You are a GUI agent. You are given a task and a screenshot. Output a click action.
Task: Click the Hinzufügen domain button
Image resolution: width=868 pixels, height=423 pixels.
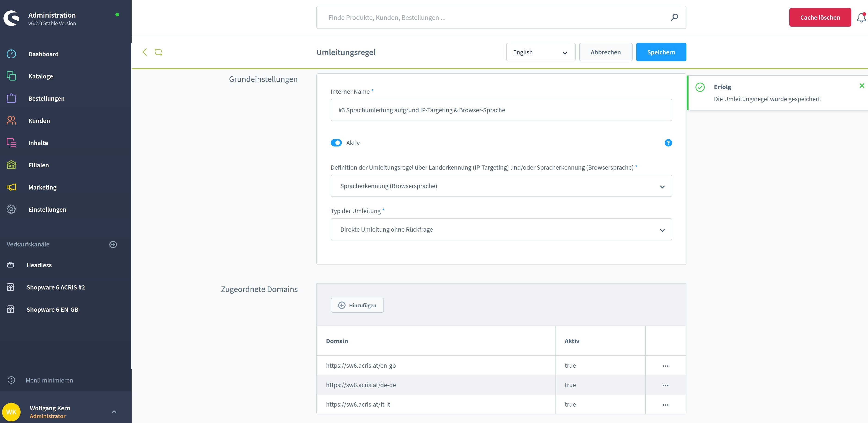(x=357, y=305)
